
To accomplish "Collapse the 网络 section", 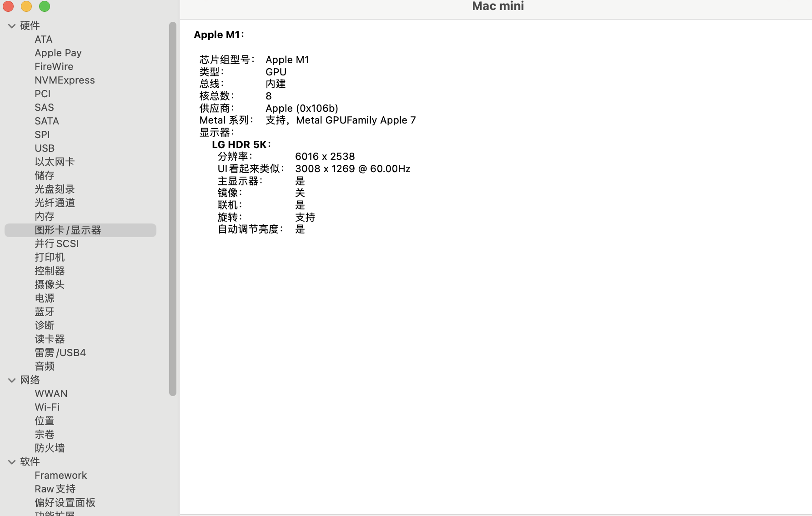I will [x=12, y=380].
